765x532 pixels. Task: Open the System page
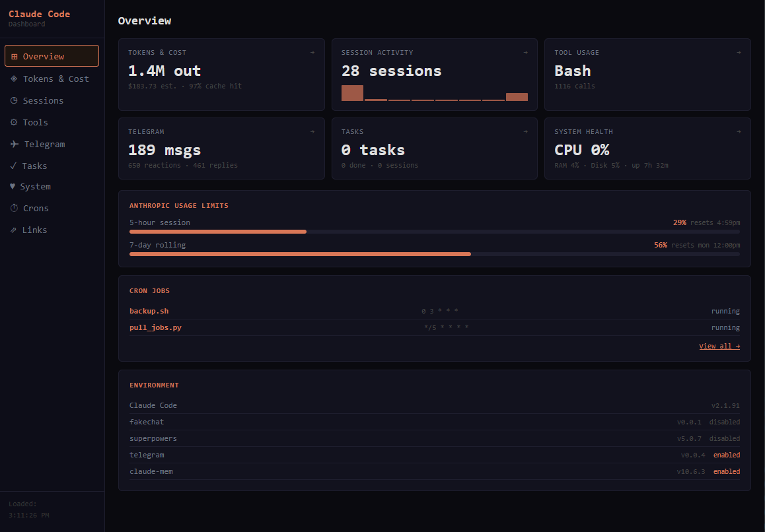52,186
